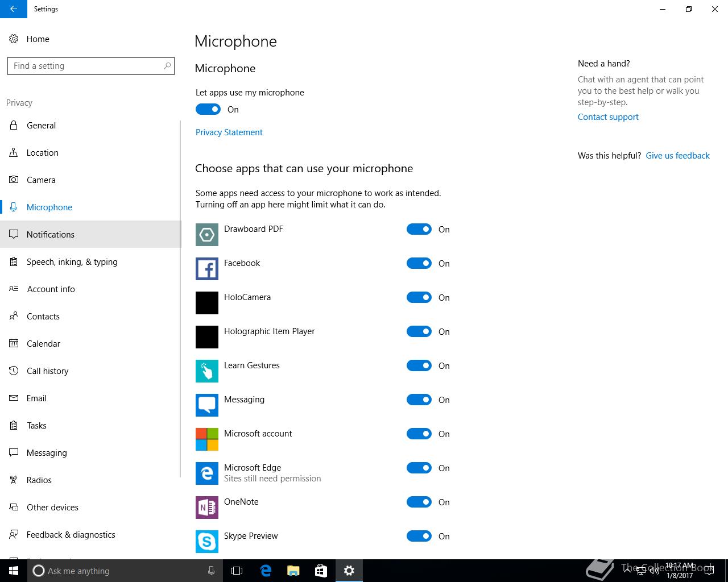The image size is (728, 582).
Task: Launch Edge from the taskbar
Action: click(266, 571)
